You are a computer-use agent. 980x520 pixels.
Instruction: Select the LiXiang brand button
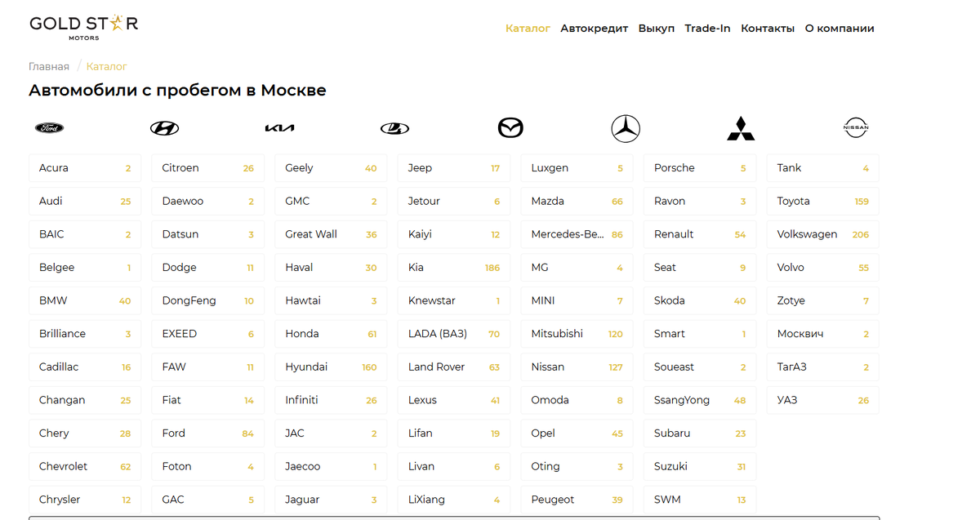point(454,500)
